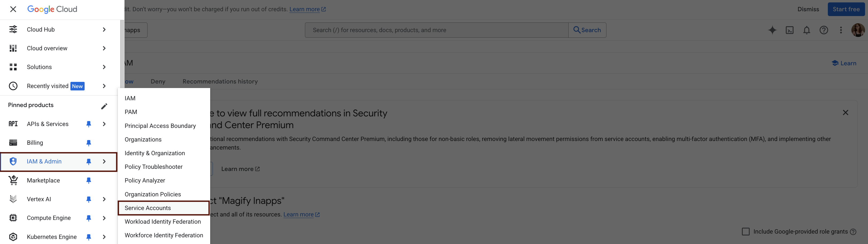Click the pencil icon to edit pinned products

104,105
